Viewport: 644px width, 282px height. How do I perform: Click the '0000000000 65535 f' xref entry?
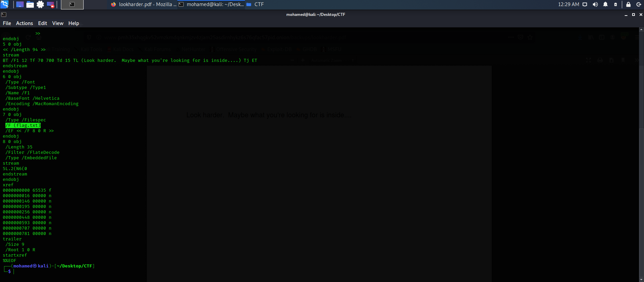click(27, 190)
